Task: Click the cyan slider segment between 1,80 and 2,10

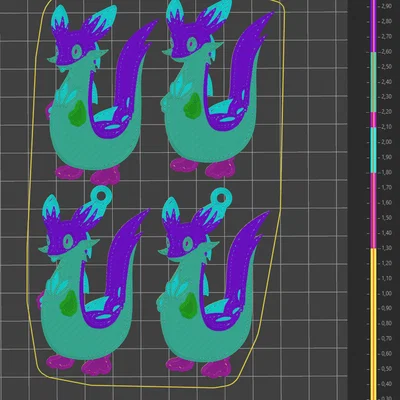Action: 374,150
